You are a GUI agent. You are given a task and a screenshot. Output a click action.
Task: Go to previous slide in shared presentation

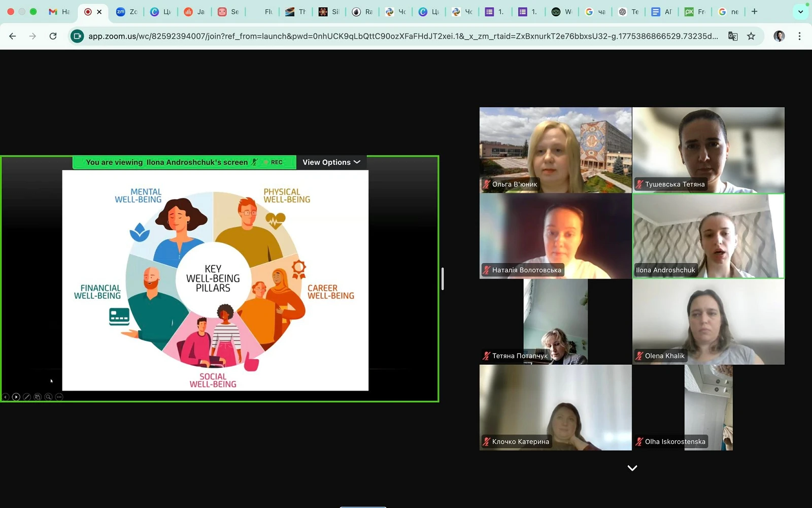[6, 397]
